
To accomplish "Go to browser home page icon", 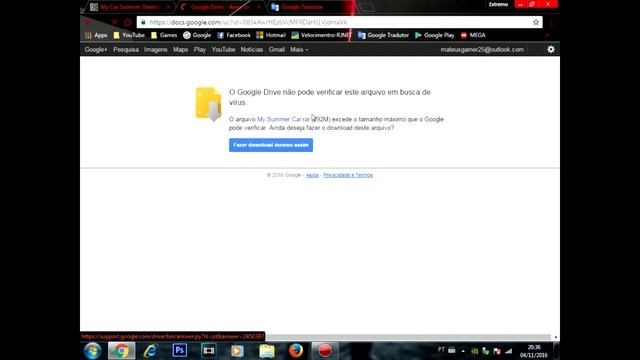I will 128,22.
